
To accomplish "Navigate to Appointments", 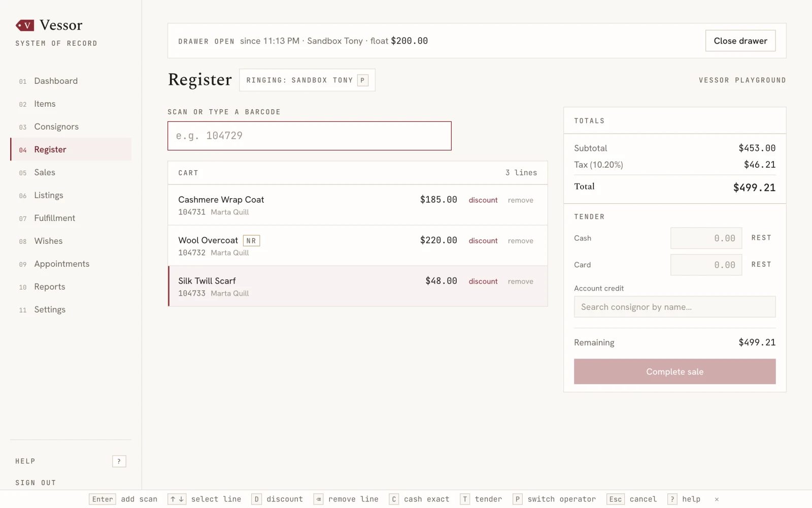I will coord(71,264).
